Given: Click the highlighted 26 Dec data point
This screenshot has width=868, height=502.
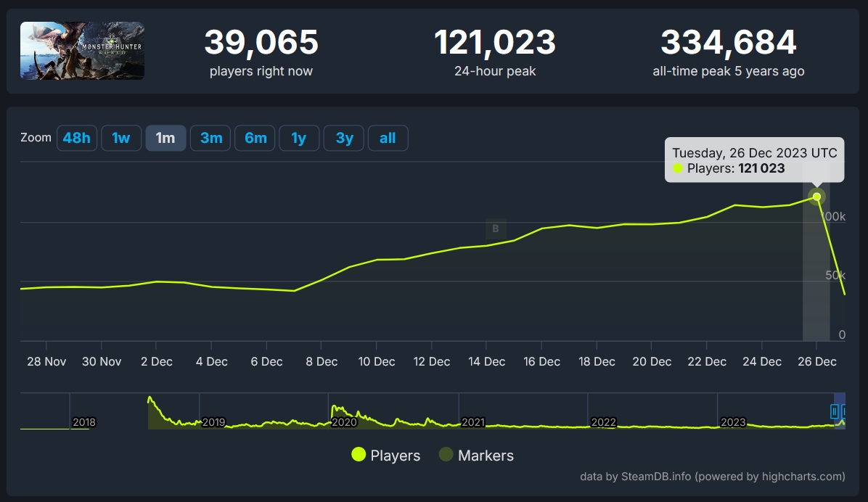Looking at the screenshot, I should pyautogui.click(x=816, y=197).
